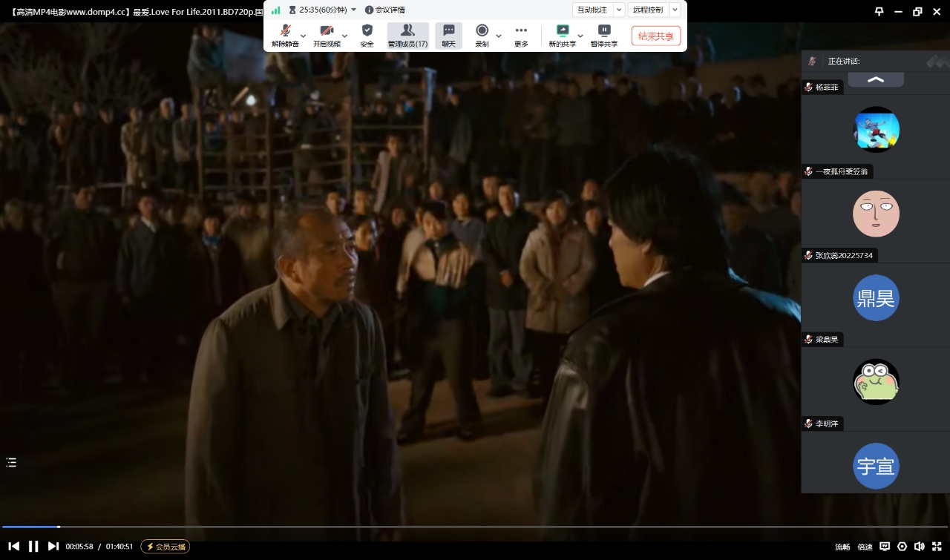
Task: Expand the meeting timer dropdown arrow
Action: (x=353, y=10)
